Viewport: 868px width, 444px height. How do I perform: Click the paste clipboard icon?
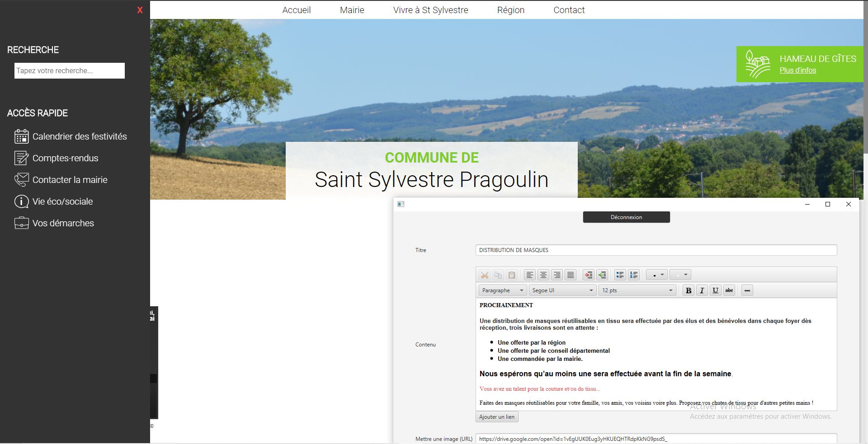point(512,275)
